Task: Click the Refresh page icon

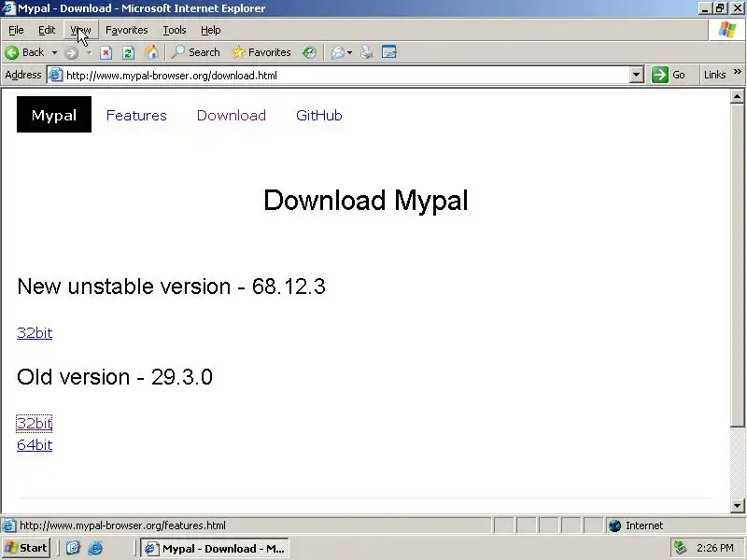Action: point(128,52)
